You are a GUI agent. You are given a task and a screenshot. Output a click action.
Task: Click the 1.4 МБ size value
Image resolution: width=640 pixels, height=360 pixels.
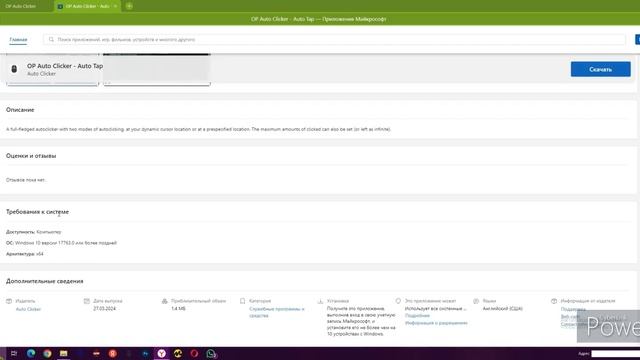pos(178,309)
